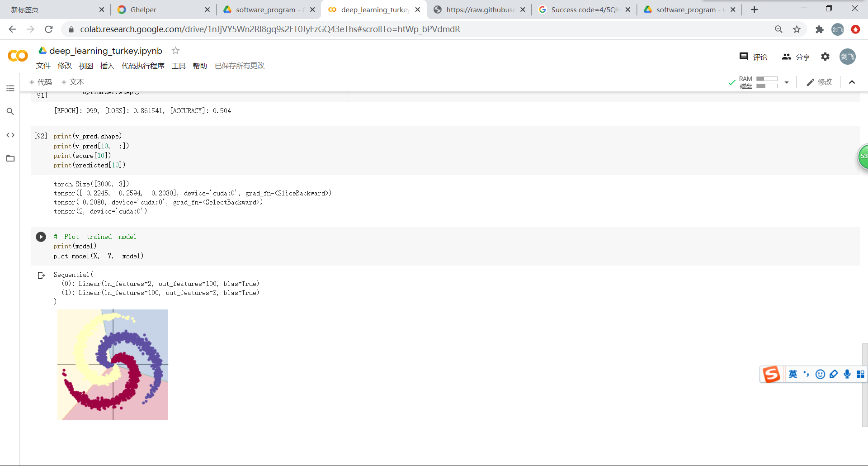Open the code snippets sidebar icon
868x466 pixels.
point(10,135)
